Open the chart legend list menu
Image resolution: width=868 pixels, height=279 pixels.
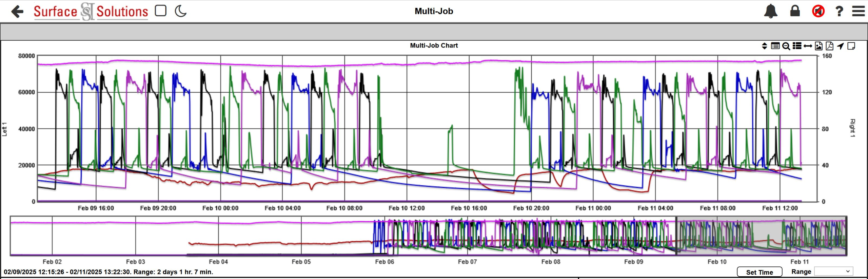[x=797, y=46]
